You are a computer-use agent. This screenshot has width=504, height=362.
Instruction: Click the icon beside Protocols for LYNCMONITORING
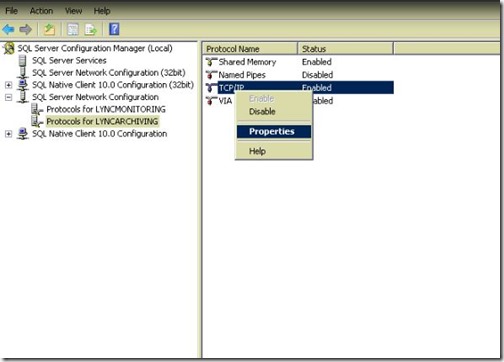point(37,109)
